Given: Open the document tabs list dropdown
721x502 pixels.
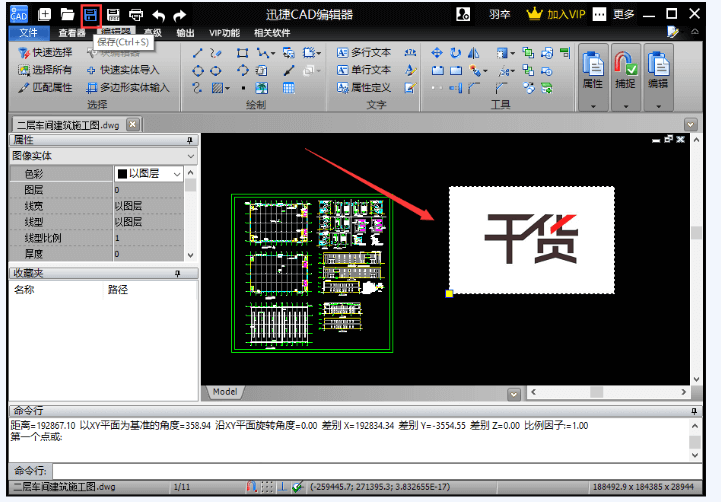Looking at the screenshot, I should click(690, 125).
